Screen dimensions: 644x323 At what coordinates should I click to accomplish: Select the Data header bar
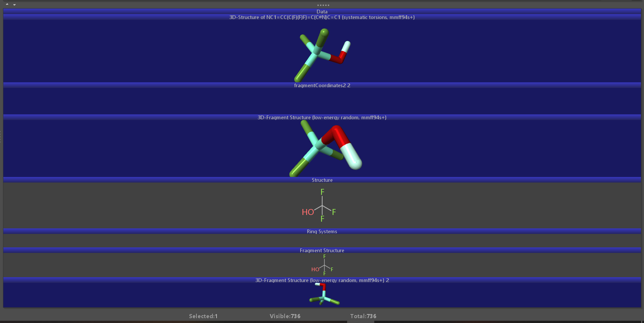[x=322, y=12]
